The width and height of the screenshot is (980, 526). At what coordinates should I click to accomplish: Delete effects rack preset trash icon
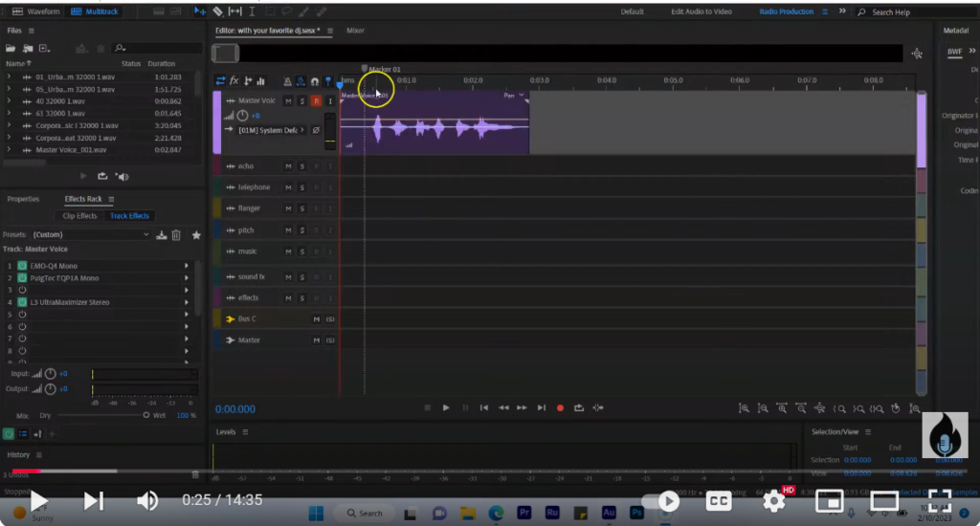[x=176, y=235]
